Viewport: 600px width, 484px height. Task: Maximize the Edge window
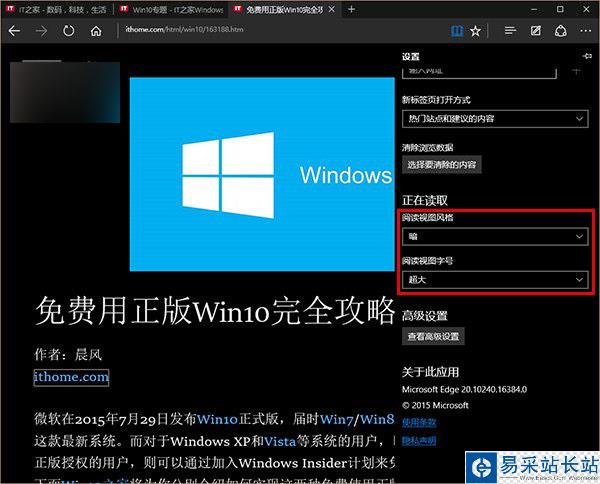[560, 10]
